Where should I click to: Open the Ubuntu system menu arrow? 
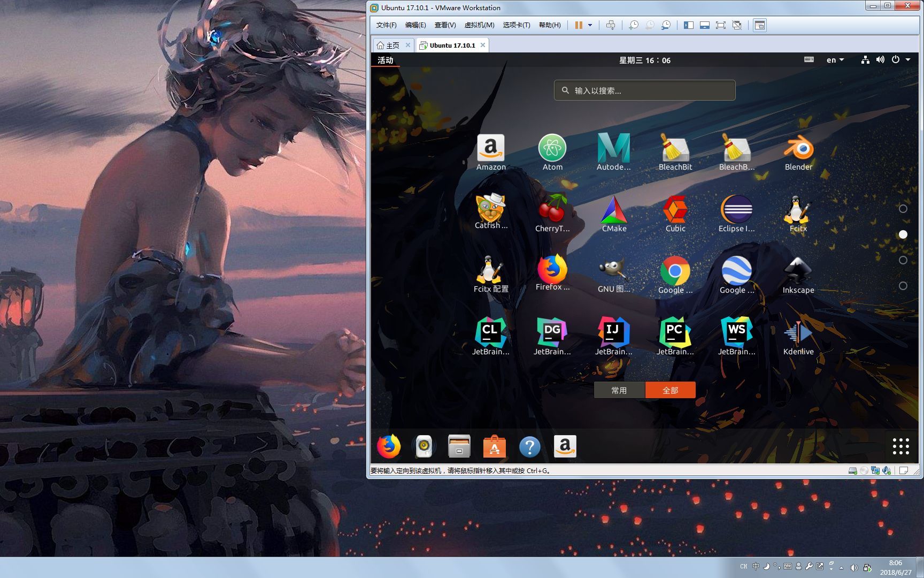(908, 60)
